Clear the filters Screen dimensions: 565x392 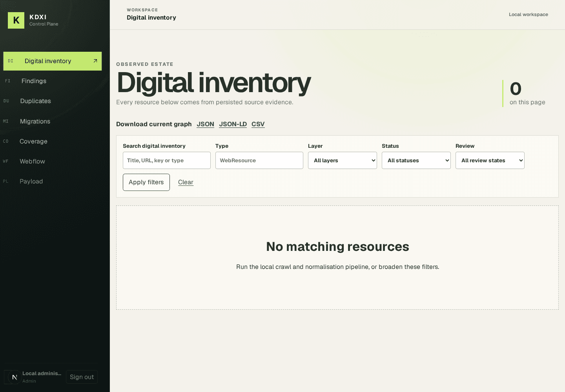tap(186, 182)
